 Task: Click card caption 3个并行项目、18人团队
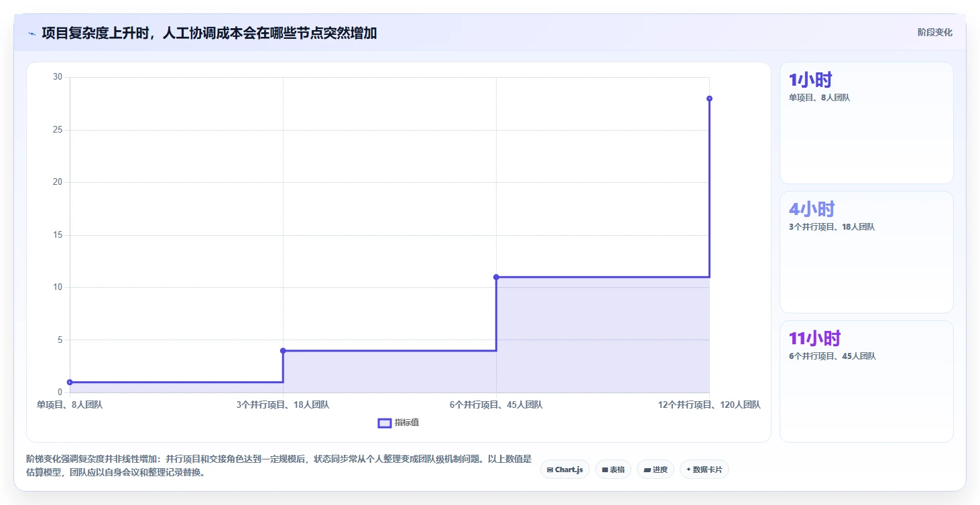point(832,227)
